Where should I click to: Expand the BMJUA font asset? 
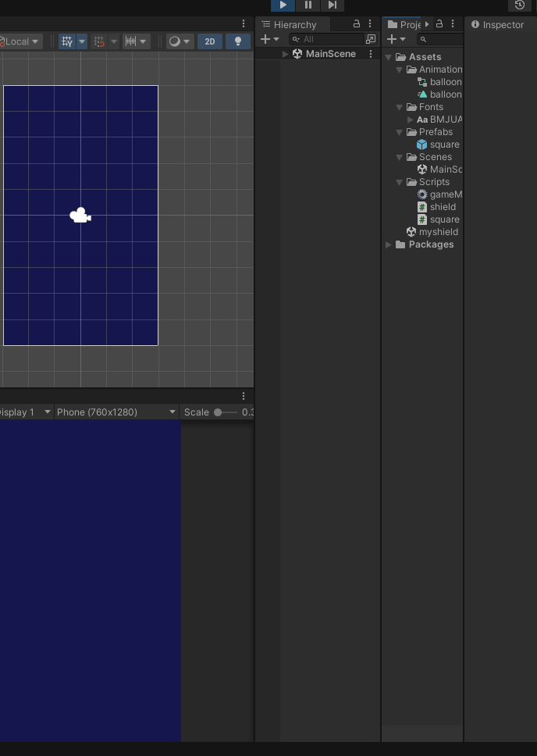[411, 119]
